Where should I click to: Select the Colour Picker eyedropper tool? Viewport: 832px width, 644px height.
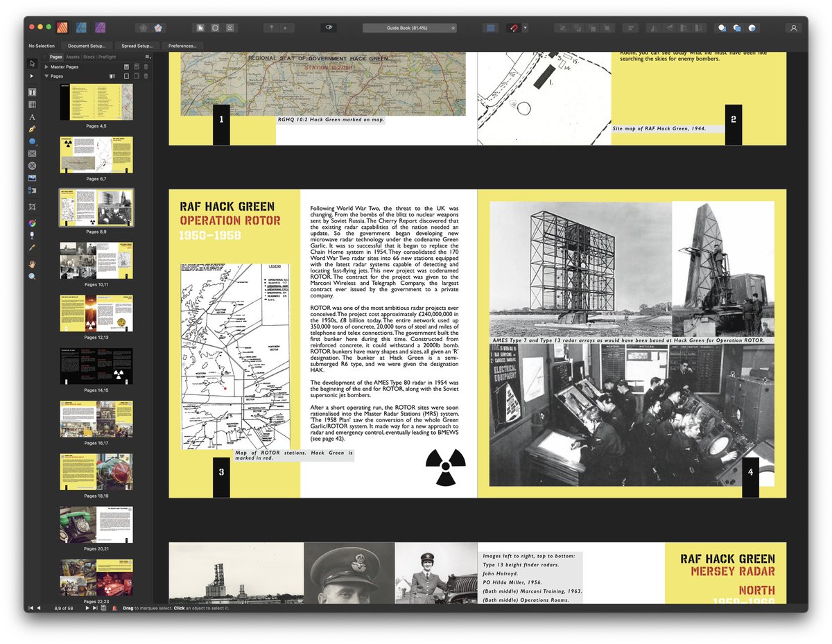tap(32, 247)
